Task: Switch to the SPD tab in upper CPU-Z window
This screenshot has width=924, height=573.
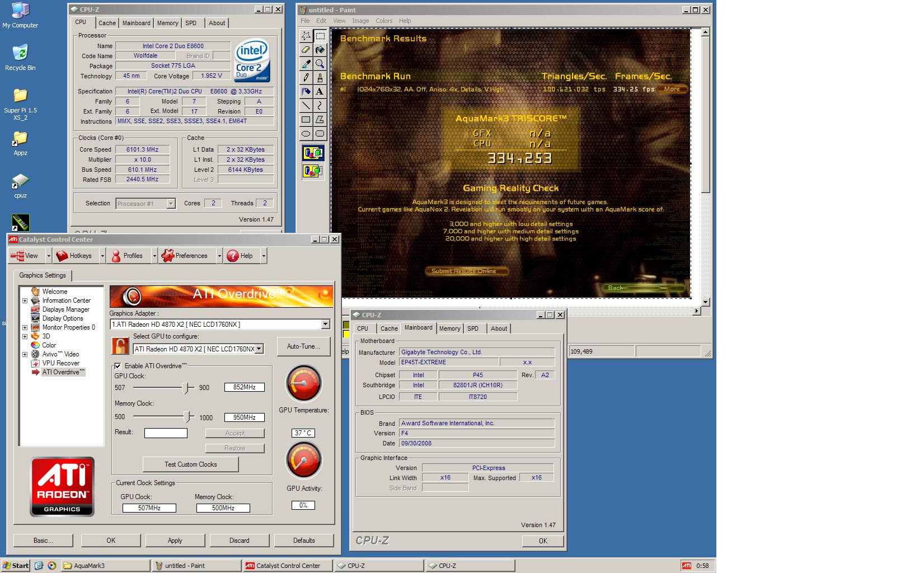Action: point(191,23)
